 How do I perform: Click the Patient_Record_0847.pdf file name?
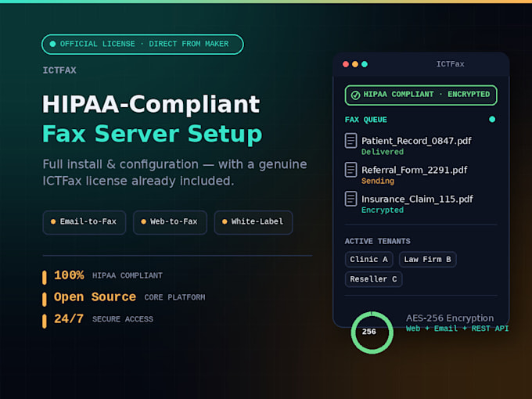416,141
